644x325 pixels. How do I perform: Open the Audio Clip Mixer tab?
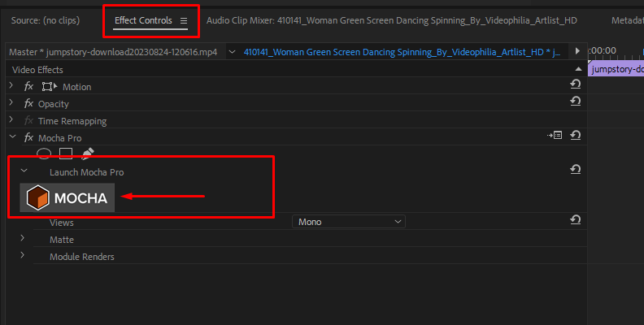coord(391,20)
